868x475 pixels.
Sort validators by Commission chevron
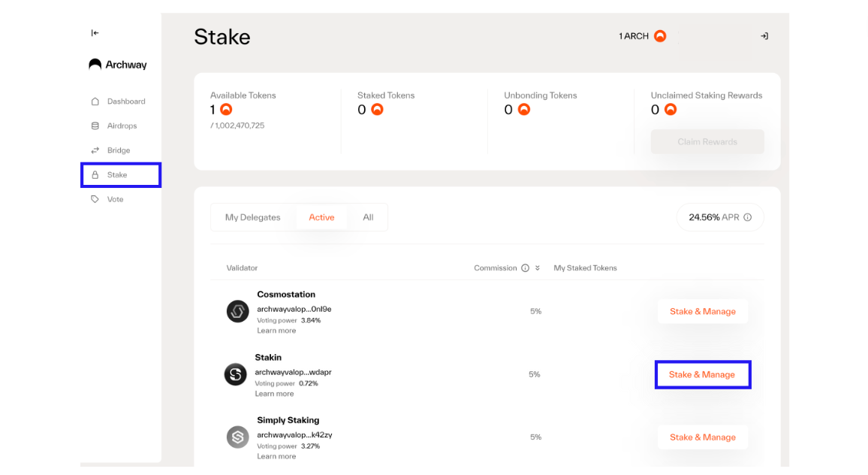538,268
